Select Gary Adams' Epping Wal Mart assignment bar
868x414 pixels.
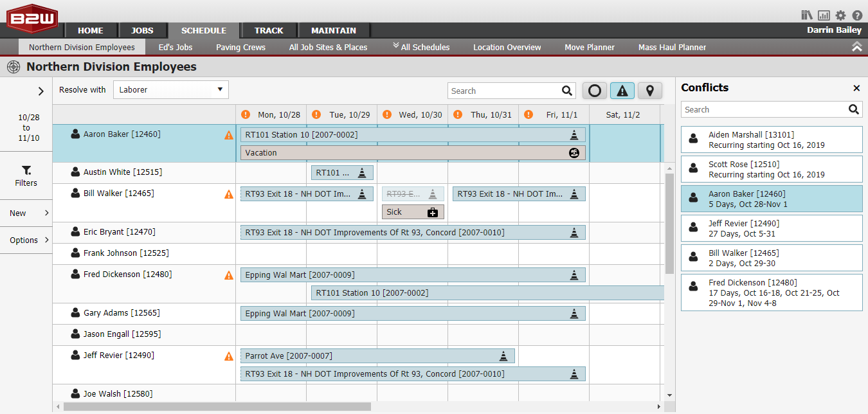pyautogui.click(x=413, y=314)
